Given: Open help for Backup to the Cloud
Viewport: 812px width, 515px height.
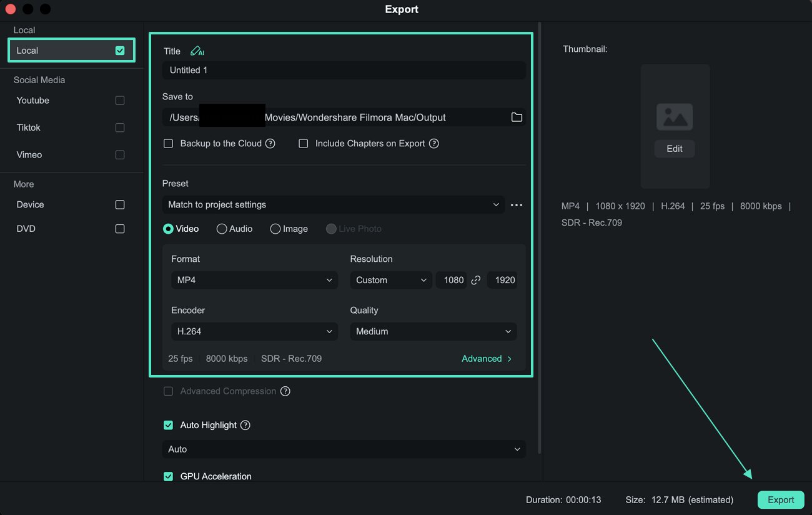Looking at the screenshot, I should [x=270, y=143].
